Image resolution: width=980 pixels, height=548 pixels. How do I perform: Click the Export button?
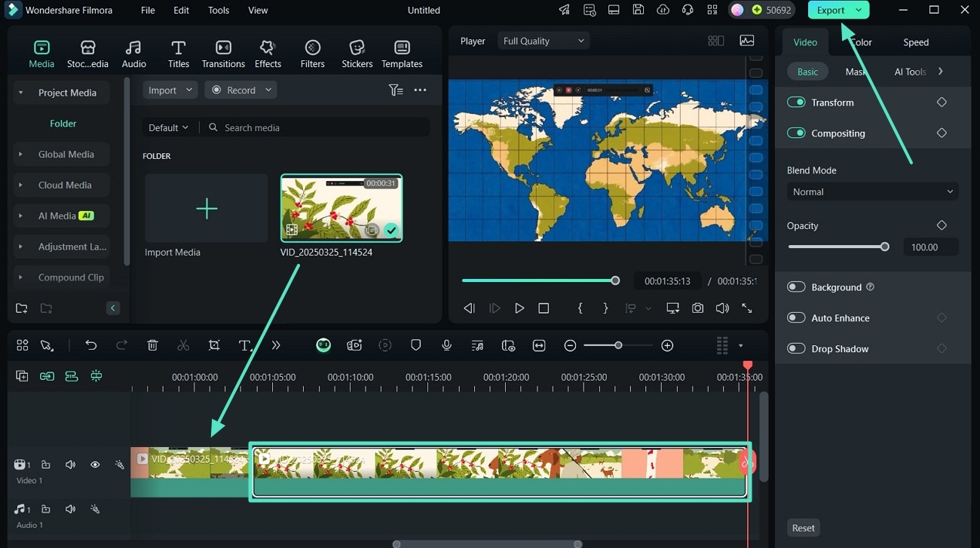[838, 10]
